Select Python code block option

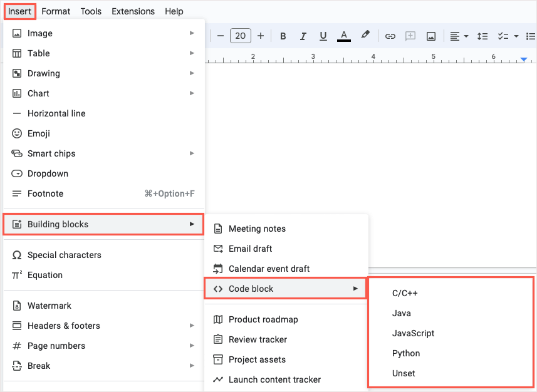(406, 353)
